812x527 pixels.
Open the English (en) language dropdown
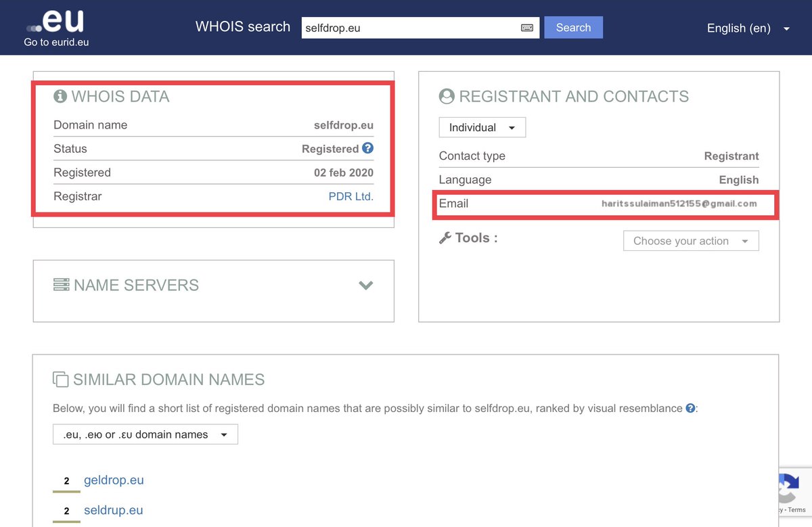[748, 28]
